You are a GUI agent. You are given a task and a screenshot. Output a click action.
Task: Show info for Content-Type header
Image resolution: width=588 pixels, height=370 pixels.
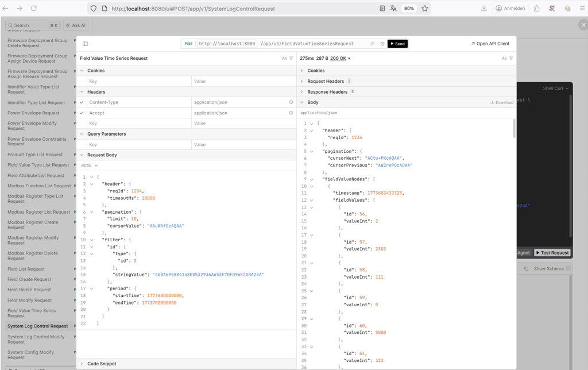pyautogui.click(x=291, y=102)
